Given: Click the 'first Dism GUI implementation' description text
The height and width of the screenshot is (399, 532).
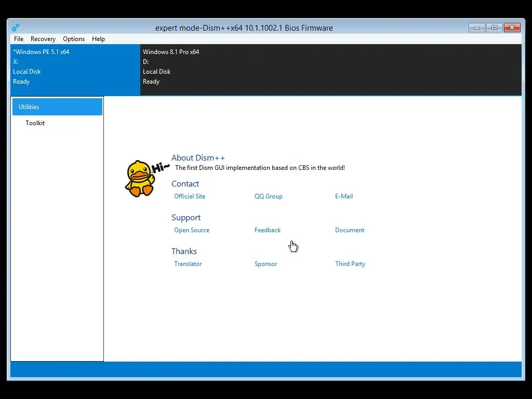Looking at the screenshot, I should [x=260, y=168].
